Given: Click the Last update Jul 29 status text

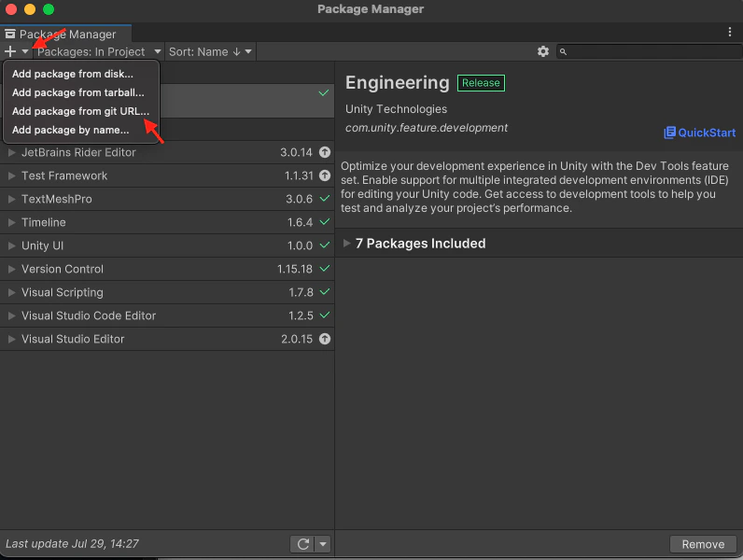Looking at the screenshot, I should pyautogui.click(x=72, y=544).
